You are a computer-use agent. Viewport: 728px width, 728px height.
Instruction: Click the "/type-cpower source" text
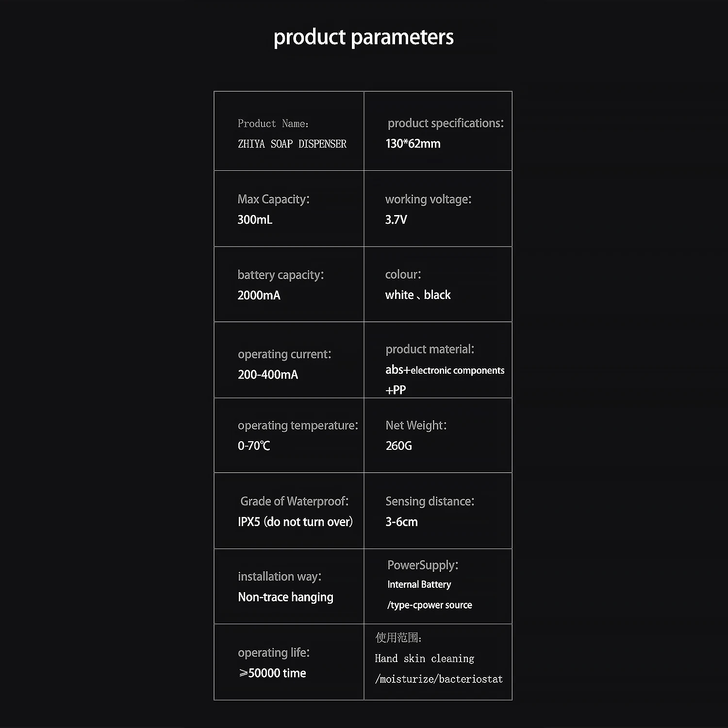tap(430, 605)
